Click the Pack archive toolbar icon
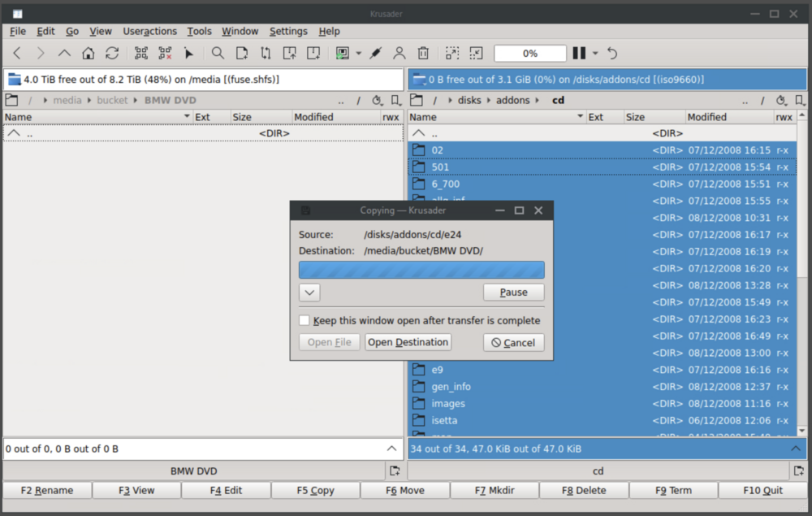The width and height of the screenshot is (812, 516). [x=290, y=53]
